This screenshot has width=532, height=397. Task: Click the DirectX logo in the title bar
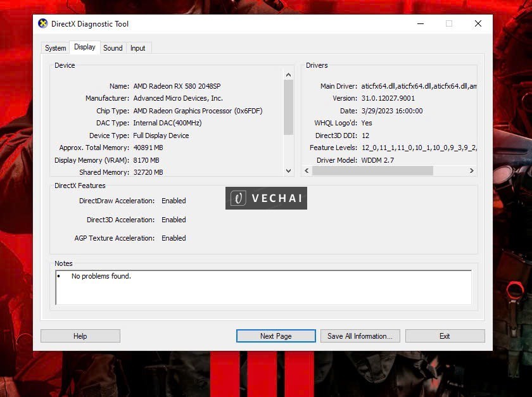coord(43,23)
